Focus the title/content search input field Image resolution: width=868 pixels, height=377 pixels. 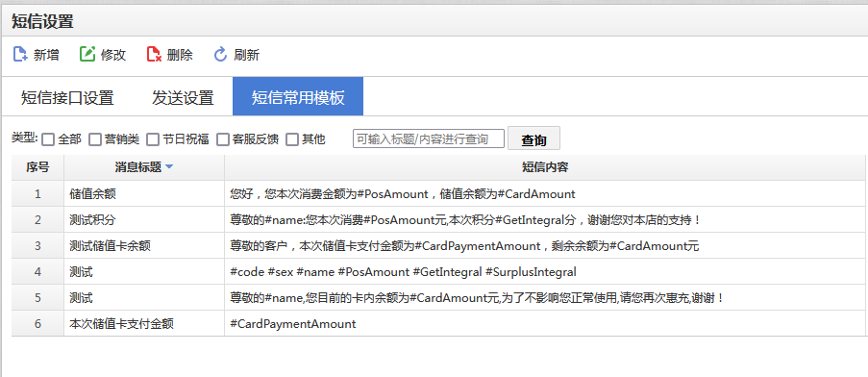click(429, 138)
